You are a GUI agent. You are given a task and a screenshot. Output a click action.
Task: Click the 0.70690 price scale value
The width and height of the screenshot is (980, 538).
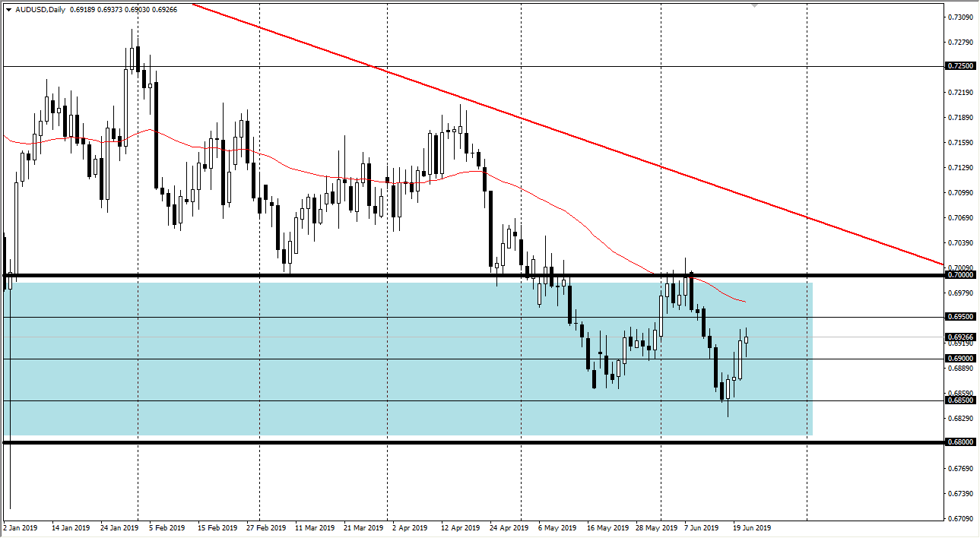coord(963,217)
